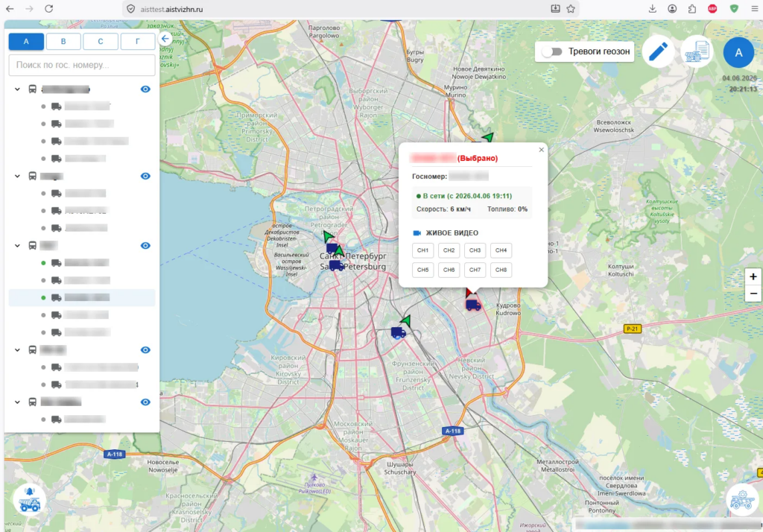This screenshot has height=532, width=763.
Task: Toggle visibility eye of fourth vehicle group
Action: 145,350
